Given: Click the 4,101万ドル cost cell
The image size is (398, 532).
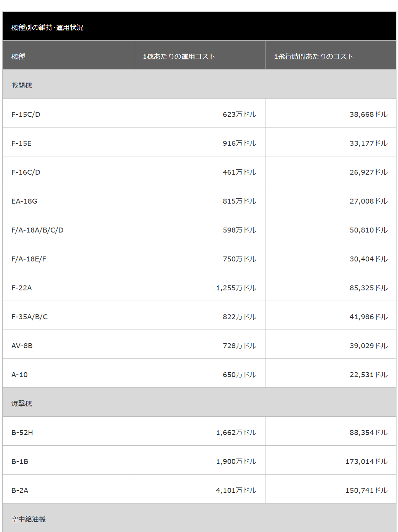Looking at the screenshot, I should point(236,490).
